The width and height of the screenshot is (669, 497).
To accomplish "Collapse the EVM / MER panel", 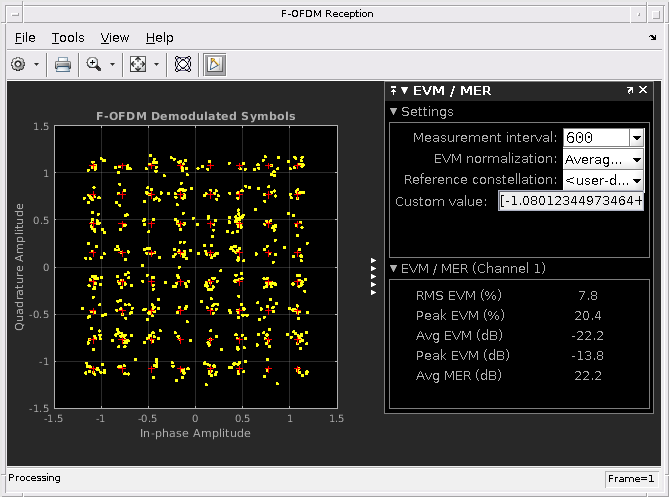I will point(404,90).
